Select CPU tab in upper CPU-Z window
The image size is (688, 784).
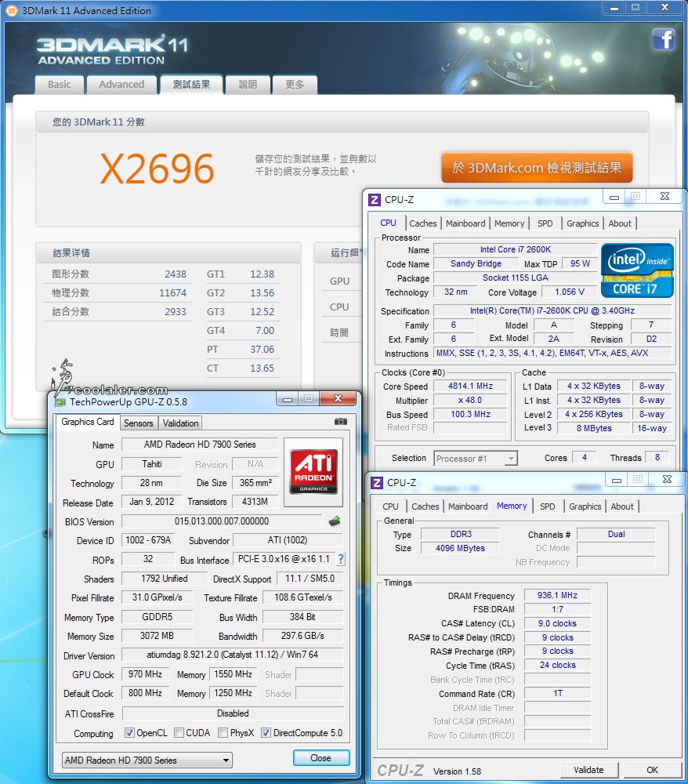[x=388, y=223]
